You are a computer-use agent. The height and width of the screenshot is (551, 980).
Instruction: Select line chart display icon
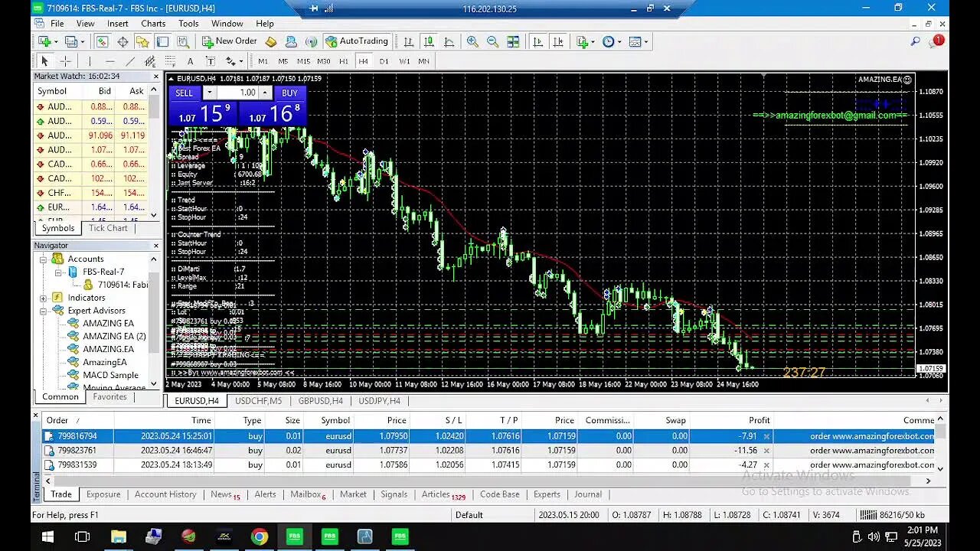pos(449,41)
